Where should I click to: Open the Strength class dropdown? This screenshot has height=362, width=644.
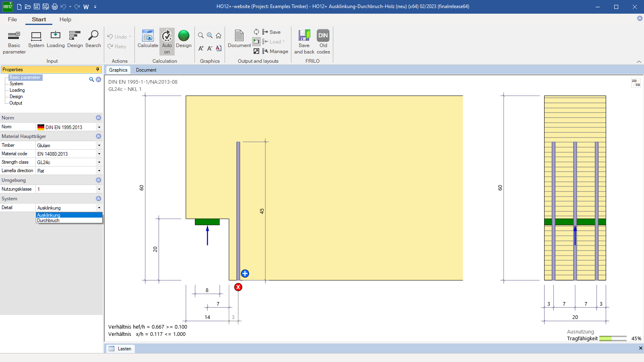pyautogui.click(x=99, y=162)
